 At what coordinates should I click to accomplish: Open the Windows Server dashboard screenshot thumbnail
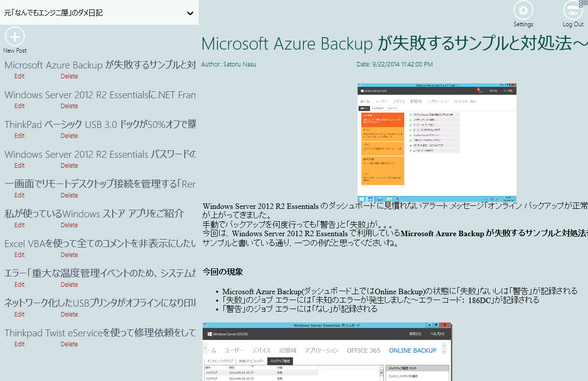[x=437, y=143]
